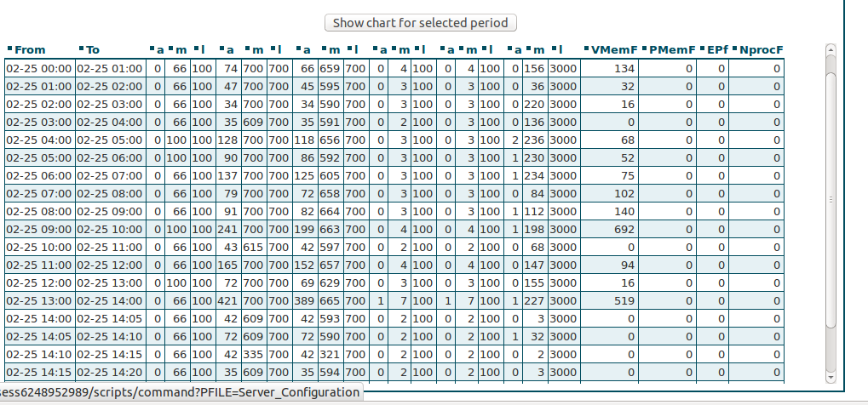Viewport: 868px width, 405px height.
Task: Sort by EPf column header text
Action: coord(717,50)
